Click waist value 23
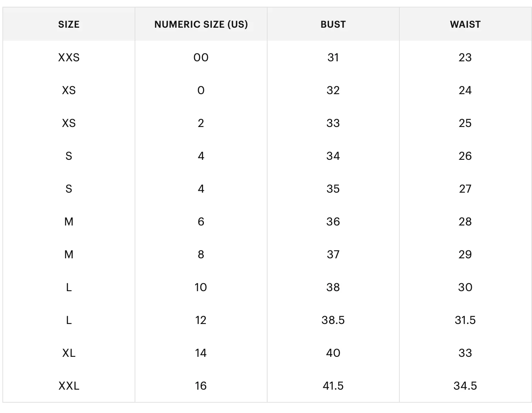532x413 pixels. pyautogui.click(x=465, y=58)
